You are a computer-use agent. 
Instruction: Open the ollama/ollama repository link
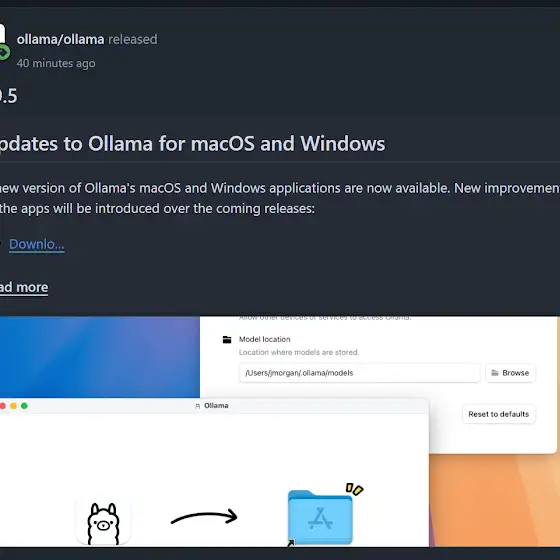point(60,39)
